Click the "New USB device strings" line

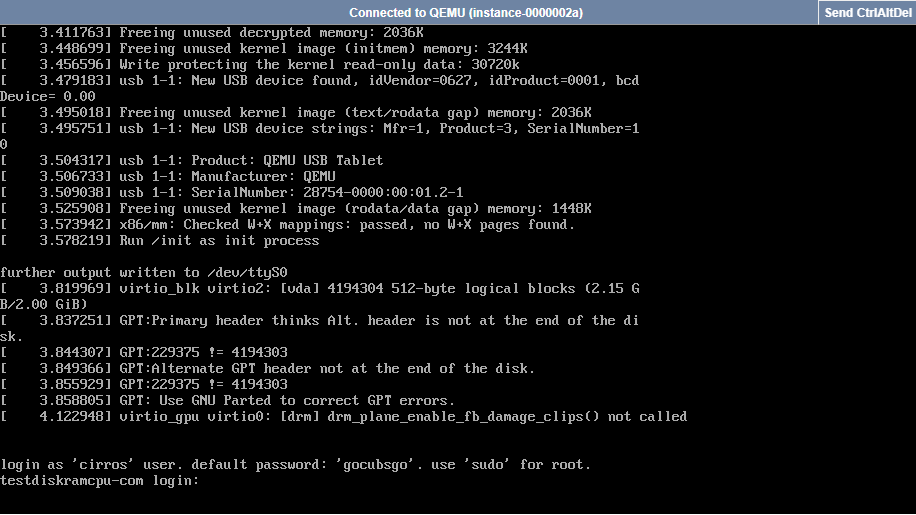click(x=379, y=129)
